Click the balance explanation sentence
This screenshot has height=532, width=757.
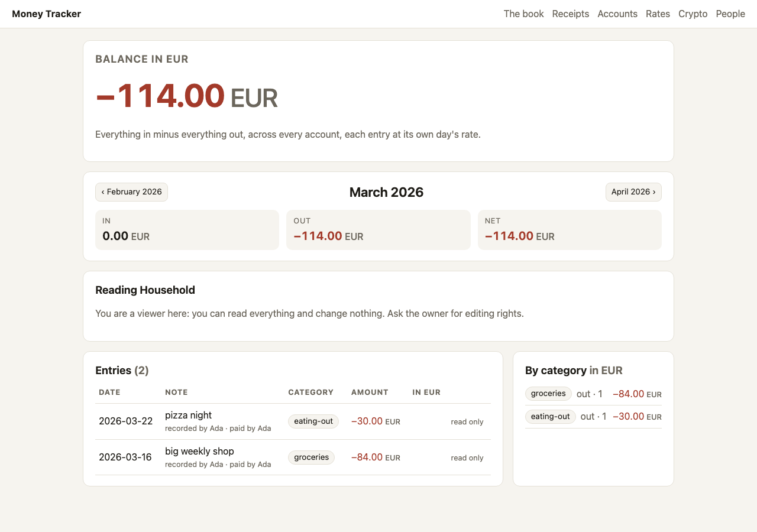coord(288,135)
